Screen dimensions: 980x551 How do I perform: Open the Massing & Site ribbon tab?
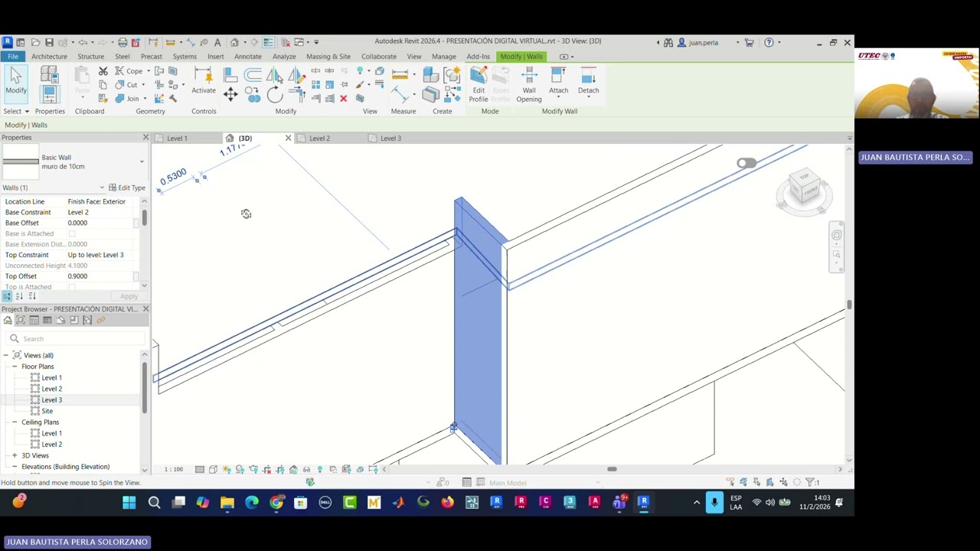(328, 57)
